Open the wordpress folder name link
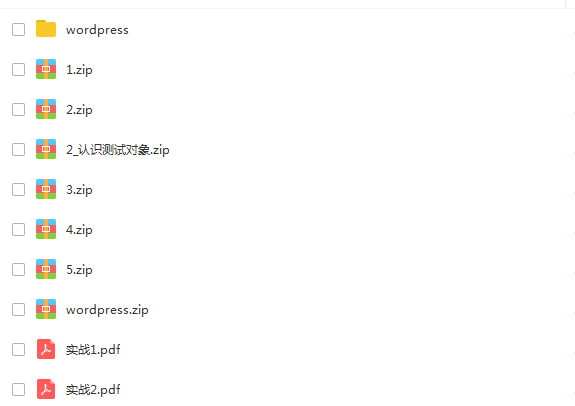 pyautogui.click(x=97, y=30)
